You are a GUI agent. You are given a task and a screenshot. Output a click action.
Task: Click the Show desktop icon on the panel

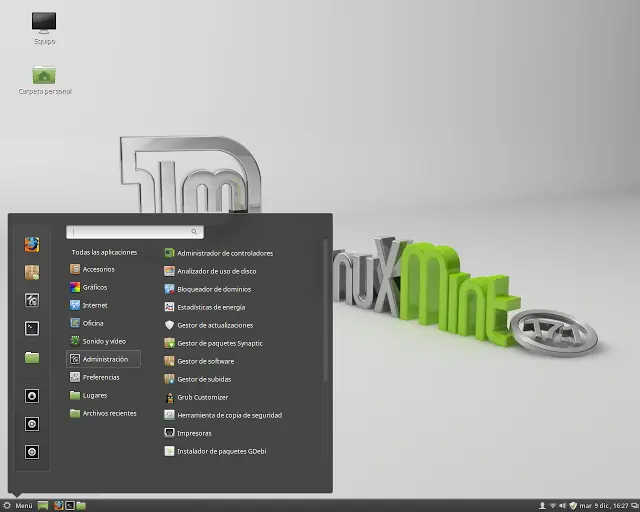(x=43, y=505)
